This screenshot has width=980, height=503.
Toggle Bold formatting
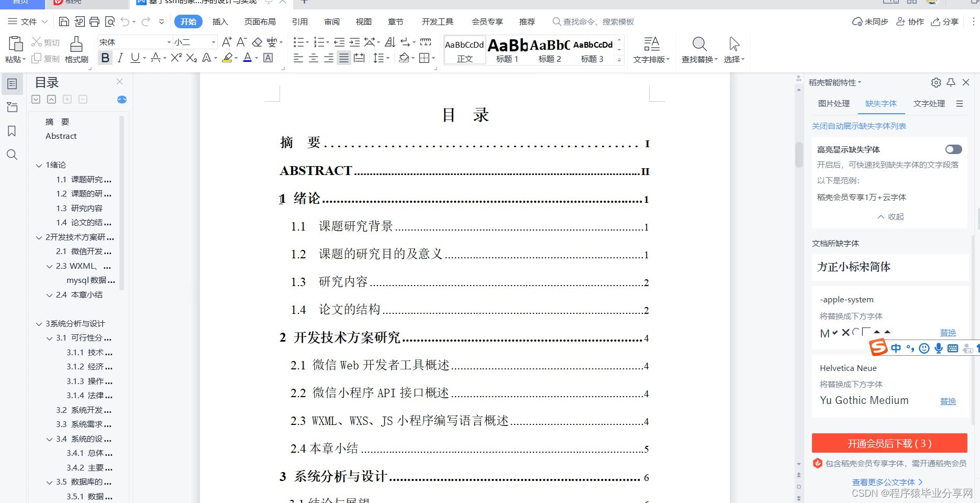[106, 58]
